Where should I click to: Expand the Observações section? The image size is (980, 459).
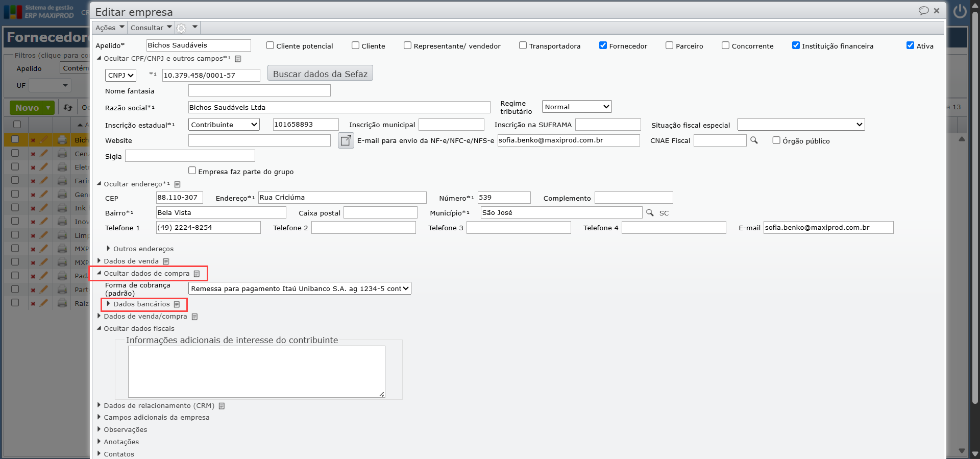121,429
